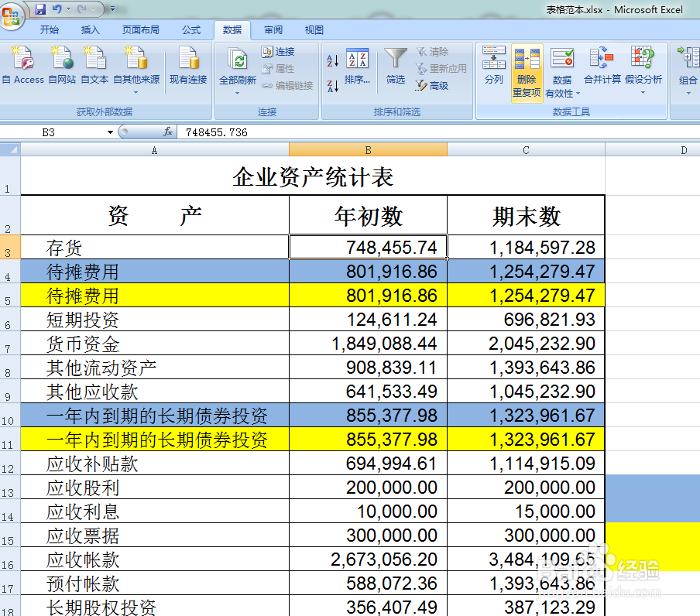Open 自其他来源 data sources dropdown

tap(136, 70)
